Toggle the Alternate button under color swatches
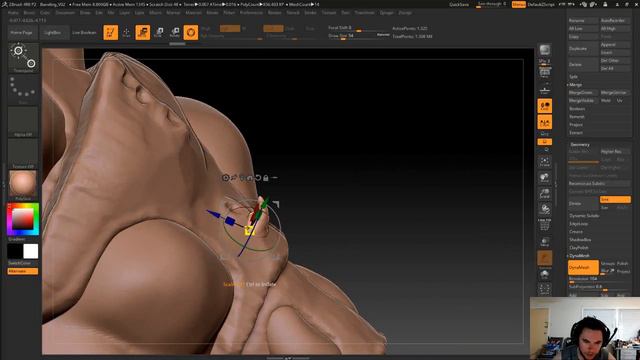This screenshot has height=360, width=640. pyautogui.click(x=23, y=271)
